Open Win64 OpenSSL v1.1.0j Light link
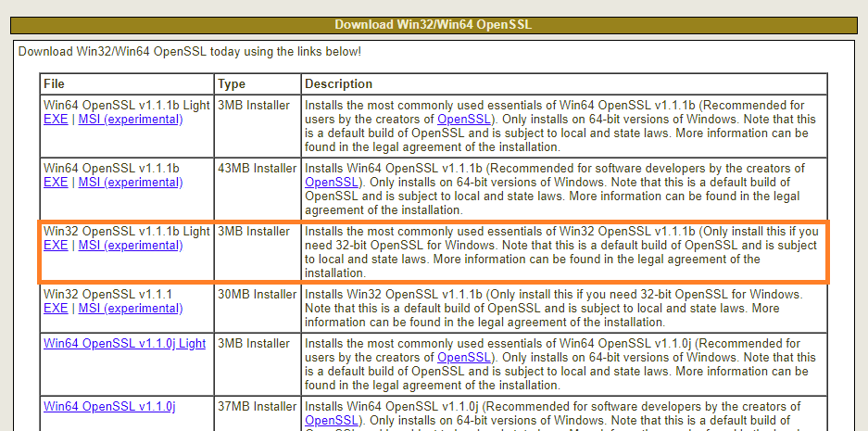 tap(124, 344)
